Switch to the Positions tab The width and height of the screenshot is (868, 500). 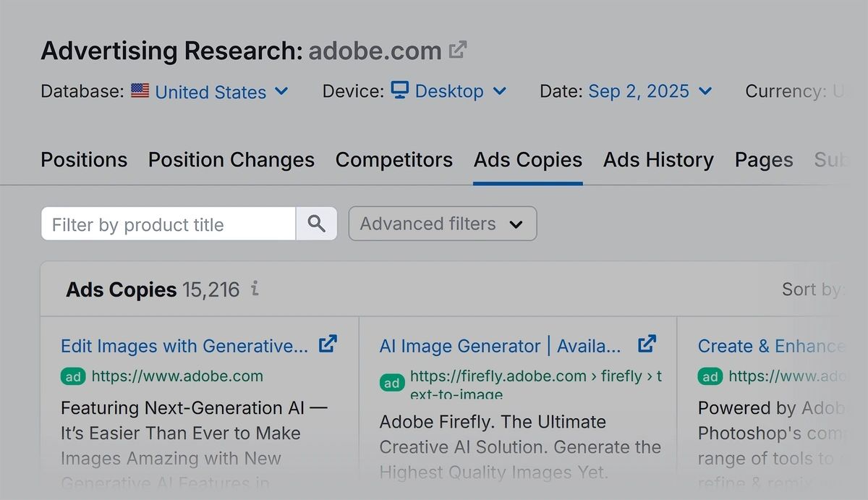[84, 159]
